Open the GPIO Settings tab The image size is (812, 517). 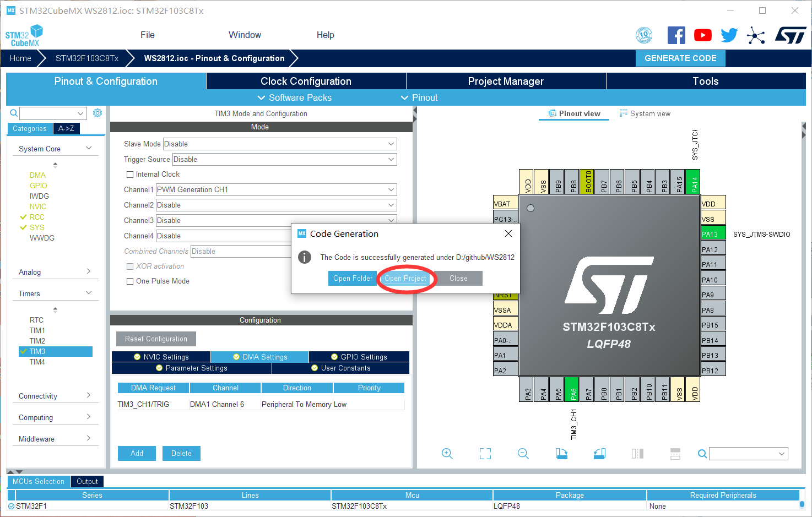coord(359,357)
